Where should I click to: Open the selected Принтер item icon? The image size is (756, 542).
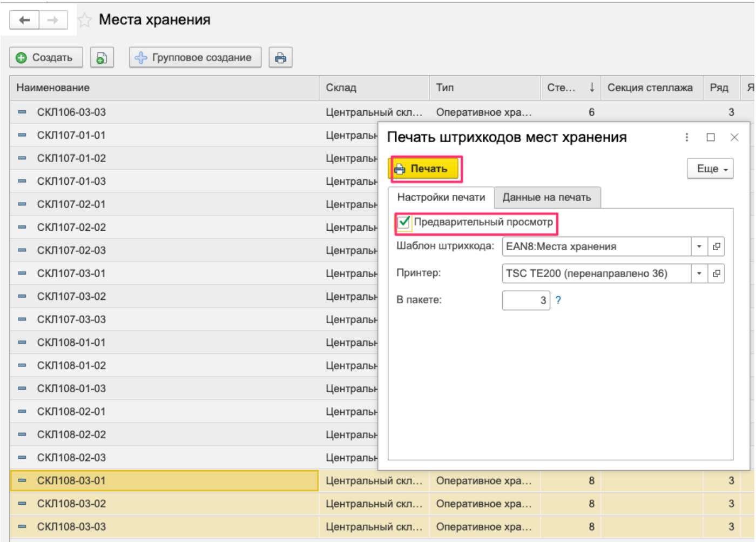click(716, 273)
